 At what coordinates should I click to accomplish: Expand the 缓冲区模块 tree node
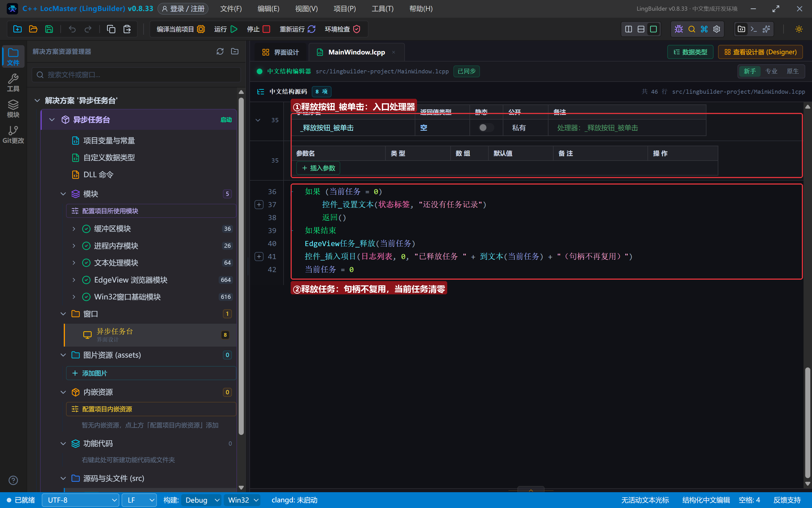tap(74, 229)
